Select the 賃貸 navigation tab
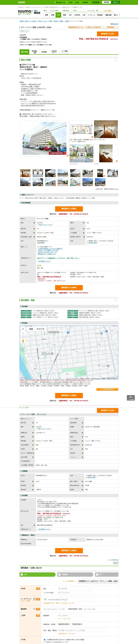 (46, 15)
